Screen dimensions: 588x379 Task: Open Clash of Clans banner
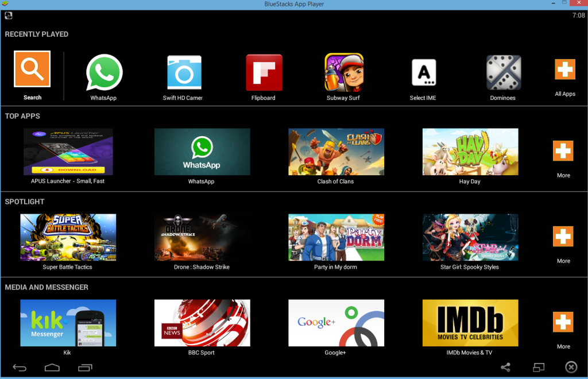pyautogui.click(x=336, y=152)
